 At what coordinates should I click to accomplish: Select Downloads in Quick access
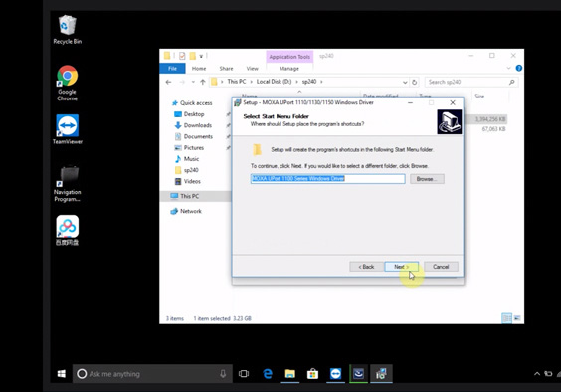[198, 125]
